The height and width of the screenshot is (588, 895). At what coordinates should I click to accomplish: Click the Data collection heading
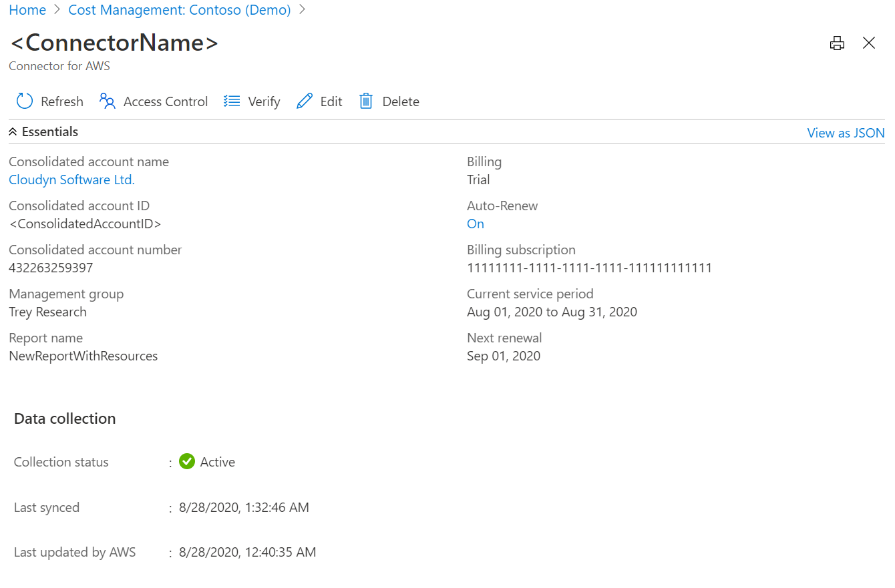(x=65, y=418)
